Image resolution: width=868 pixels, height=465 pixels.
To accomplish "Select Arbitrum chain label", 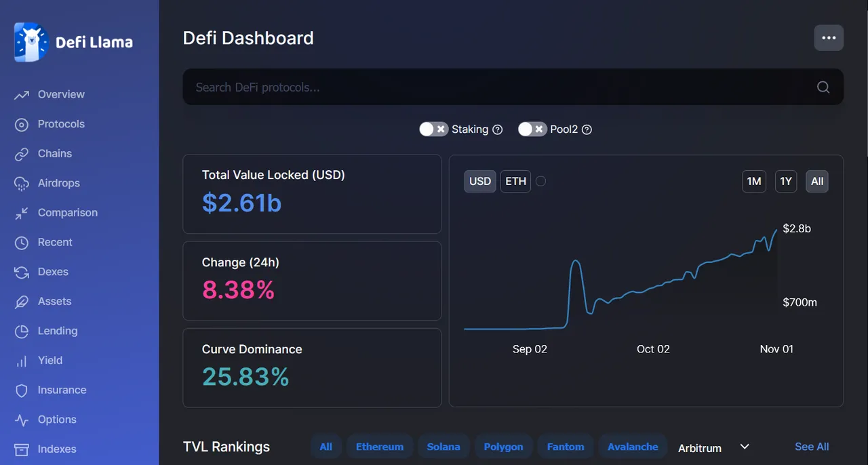I will click(700, 448).
